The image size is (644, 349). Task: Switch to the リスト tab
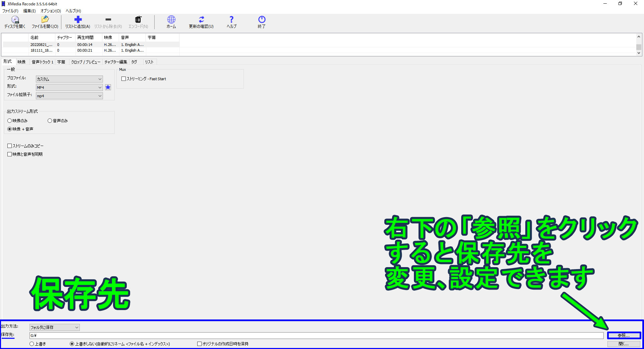pos(149,62)
